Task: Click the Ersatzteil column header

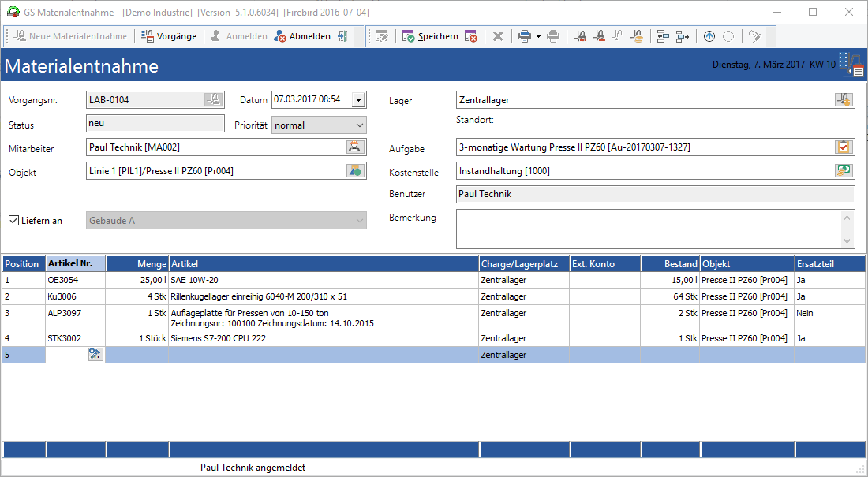Action: [x=830, y=264]
